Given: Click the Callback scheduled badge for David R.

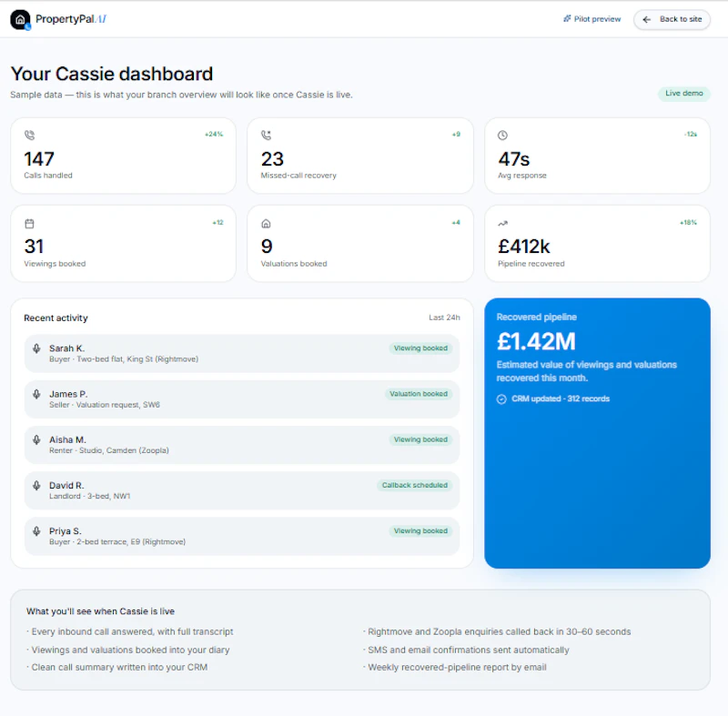Looking at the screenshot, I should pyautogui.click(x=415, y=486).
